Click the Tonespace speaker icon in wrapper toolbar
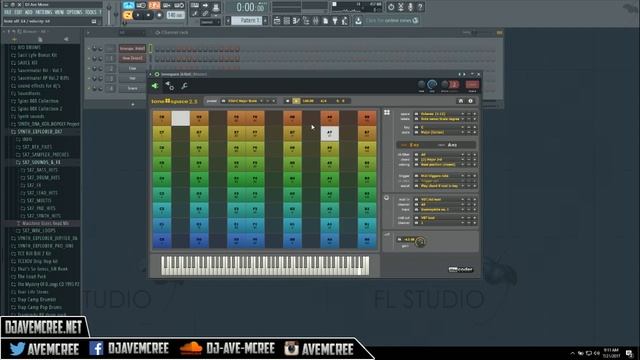Image resolution: width=640 pixels, height=360 pixels. point(155,86)
